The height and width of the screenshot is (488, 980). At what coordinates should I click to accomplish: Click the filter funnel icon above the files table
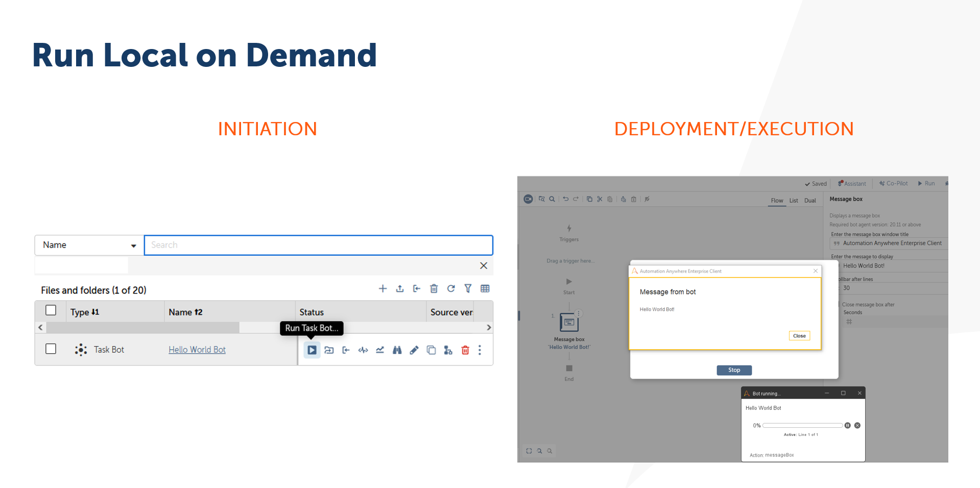[x=468, y=289]
